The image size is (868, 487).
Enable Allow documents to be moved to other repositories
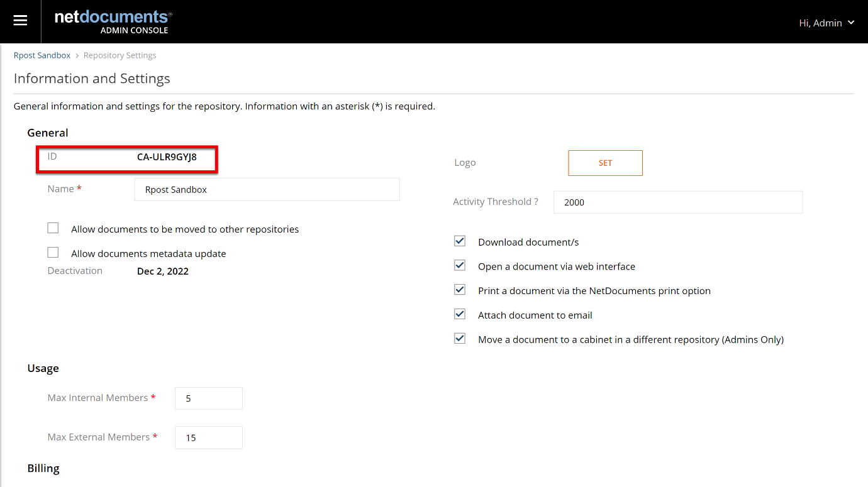[x=53, y=227]
